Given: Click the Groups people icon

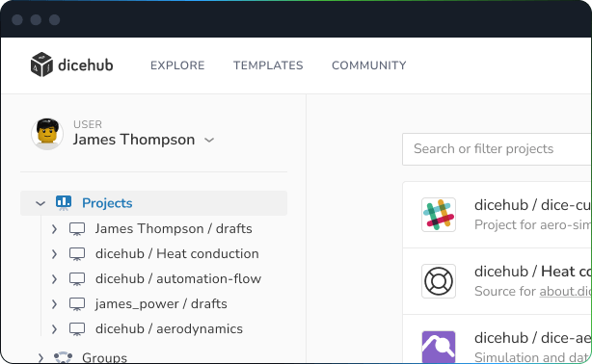Looking at the screenshot, I should pos(63,357).
